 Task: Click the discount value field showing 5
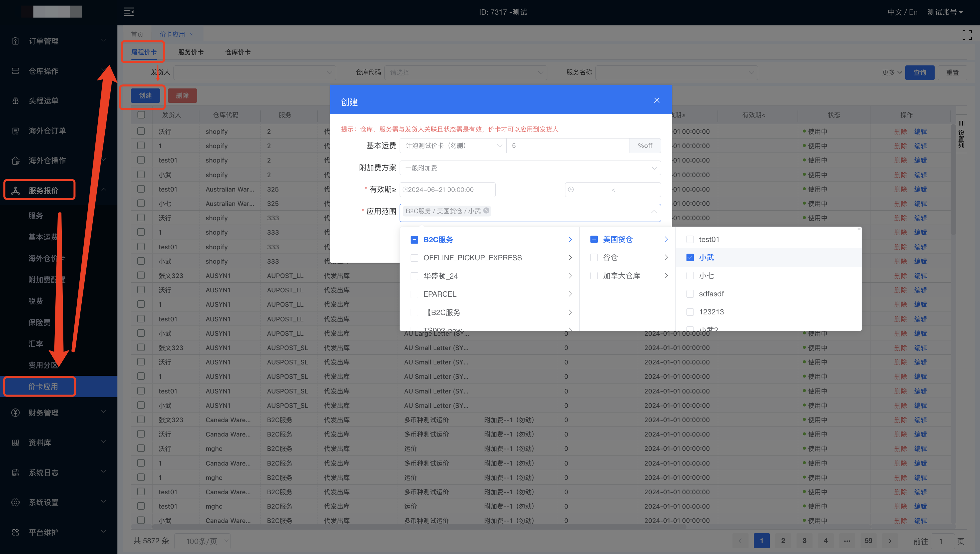pyautogui.click(x=568, y=146)
